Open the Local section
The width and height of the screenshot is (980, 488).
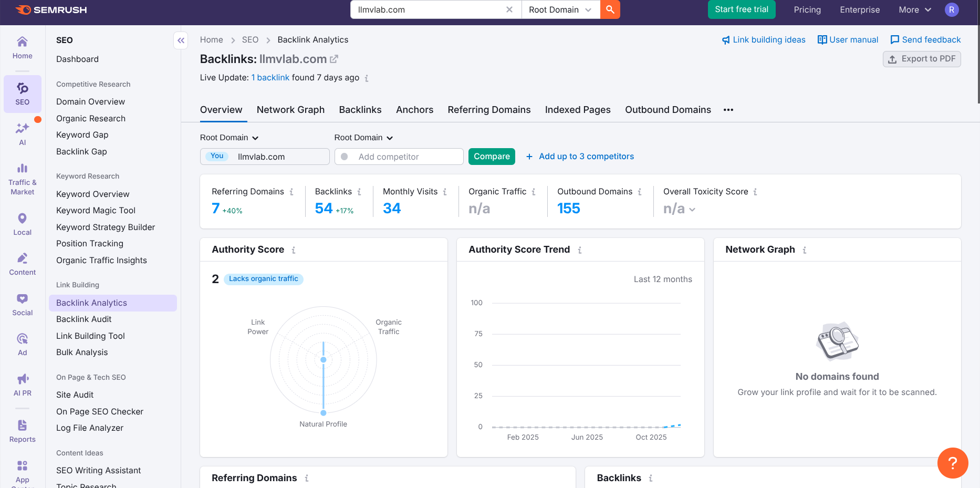coord(23,224)
